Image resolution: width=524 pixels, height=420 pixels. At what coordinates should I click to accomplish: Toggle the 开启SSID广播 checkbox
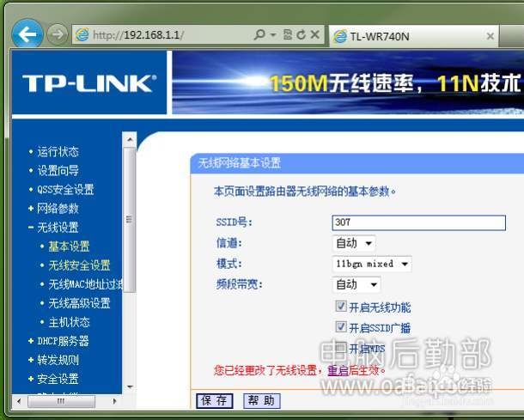pyautogui.click(x=341, y=326)
